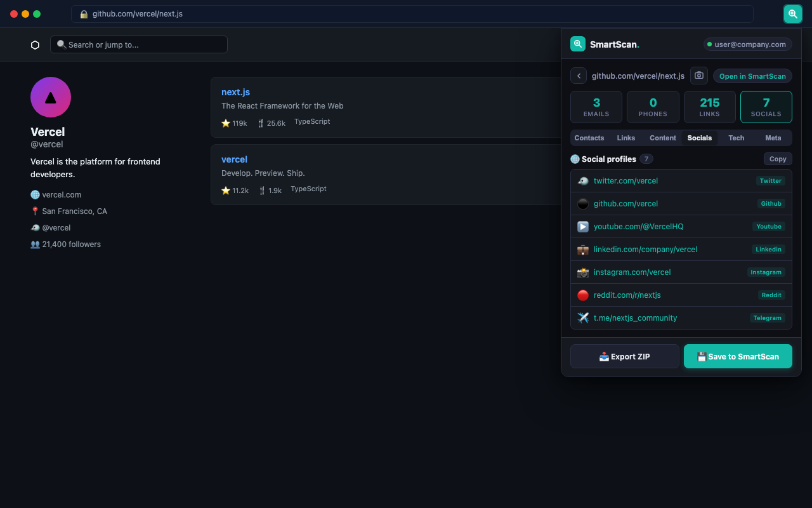Open youtube.com/@VercelHQ link
Viewport: 812px width, 508px height.
pos(638,227)
